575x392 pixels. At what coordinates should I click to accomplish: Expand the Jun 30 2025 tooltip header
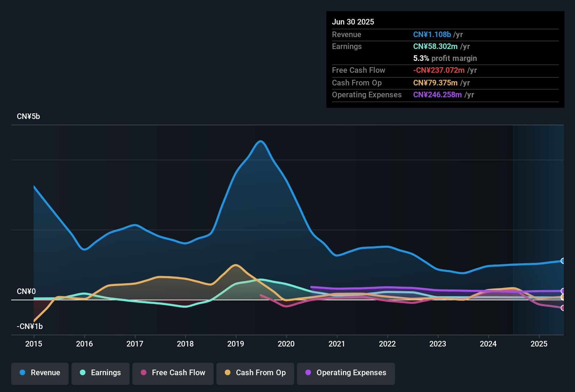[x=353, y=22]
